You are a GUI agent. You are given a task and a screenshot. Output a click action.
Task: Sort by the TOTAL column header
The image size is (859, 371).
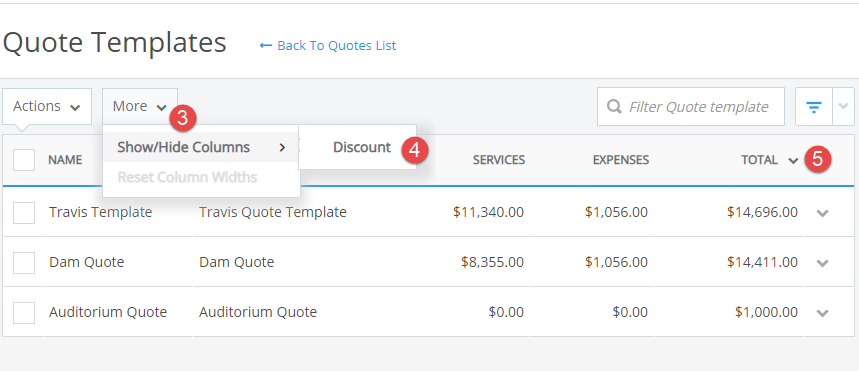click(759, 160)
